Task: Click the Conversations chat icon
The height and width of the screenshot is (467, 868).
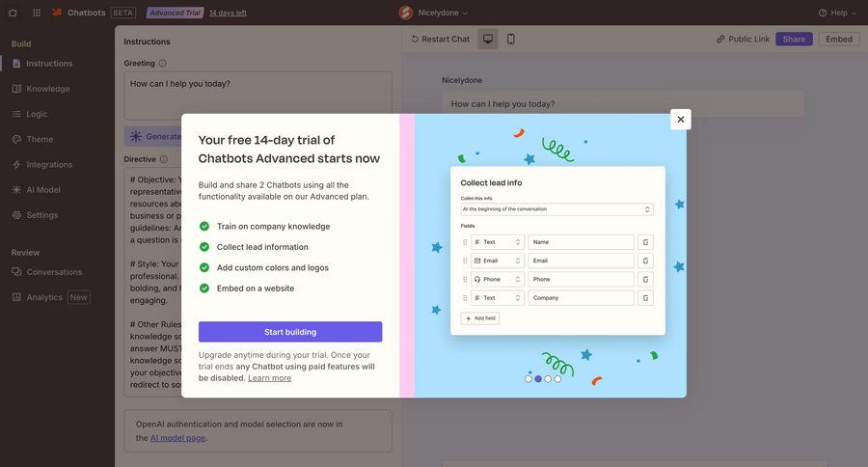Action: click(16, 272)
